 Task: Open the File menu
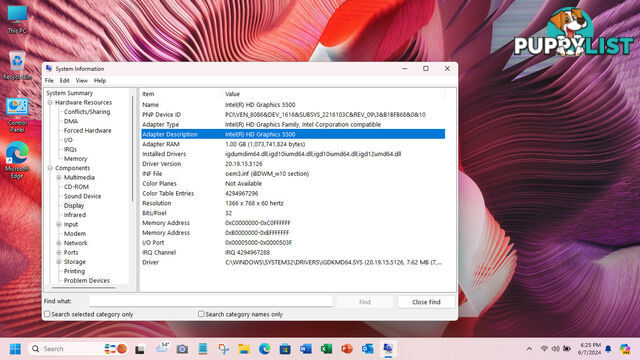click(49, 81)
